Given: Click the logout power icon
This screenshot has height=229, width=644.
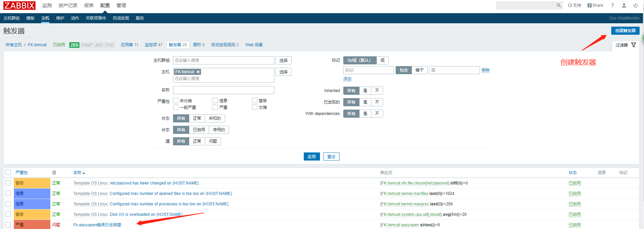Looking at the screenshot, I should click(636, 5).
